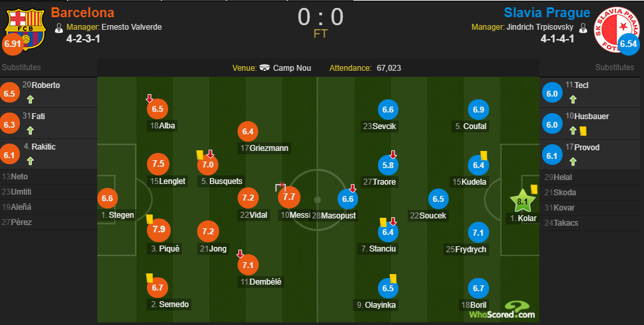Click the WhoScored.com logo

click(x=502, y=310)
